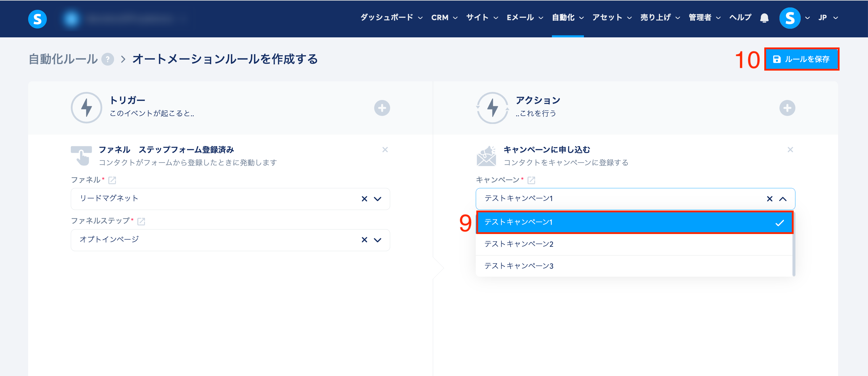Click the help question mark beside 自動化ルール

pyautogui.click(x=108, y=59)
